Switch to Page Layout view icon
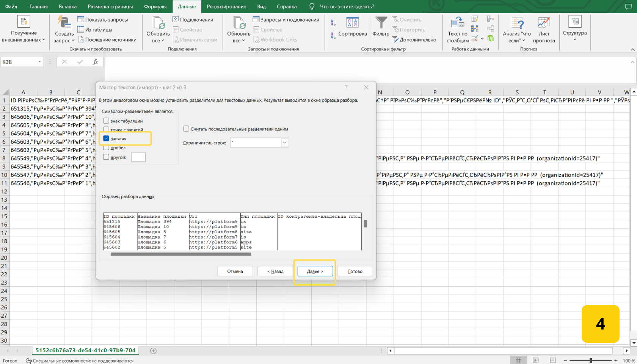Viewport: 637px width, 364px height. tap(535, 360)
